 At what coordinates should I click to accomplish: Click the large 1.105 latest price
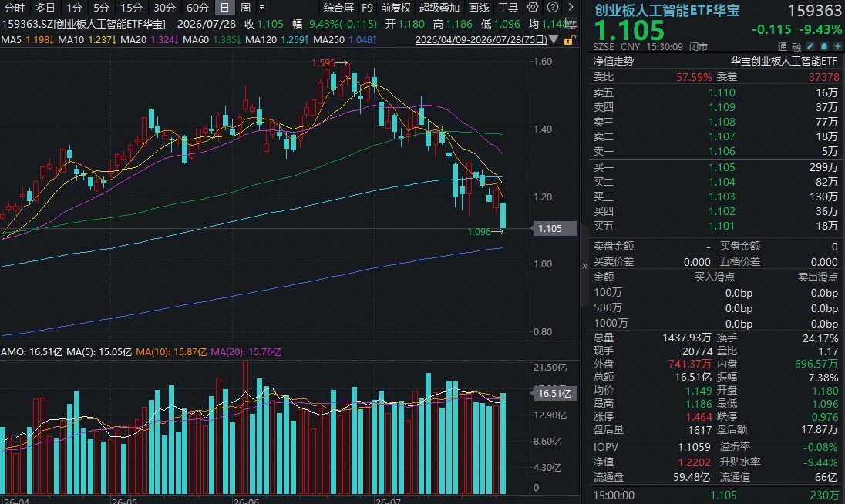pos(629,30)
